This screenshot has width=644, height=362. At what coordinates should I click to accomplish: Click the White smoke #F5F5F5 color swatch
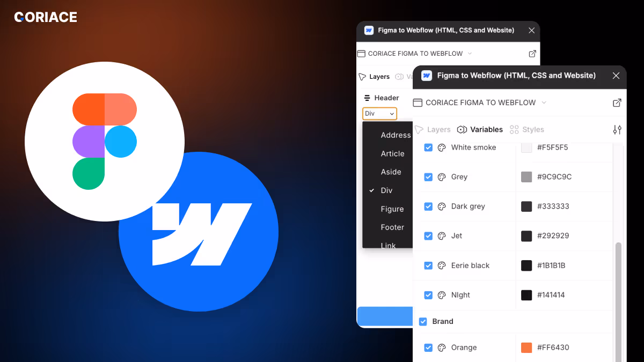(526, 147)
